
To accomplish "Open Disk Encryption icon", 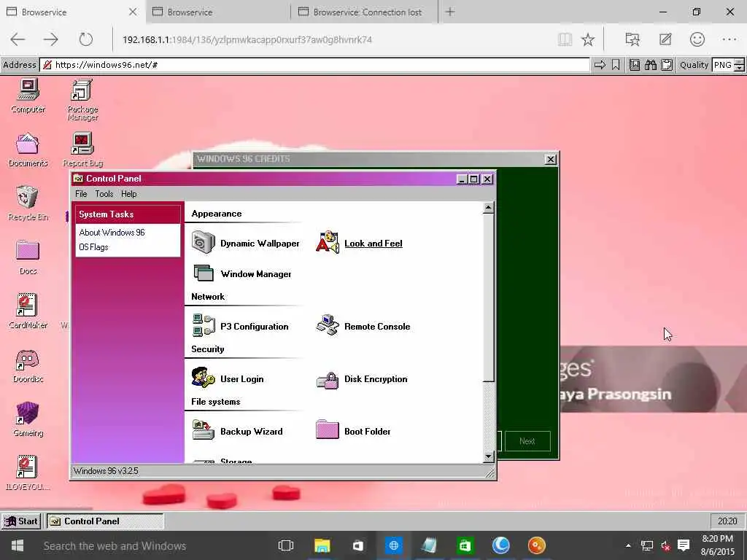I will pyautogui.click(x=328, y=380).
